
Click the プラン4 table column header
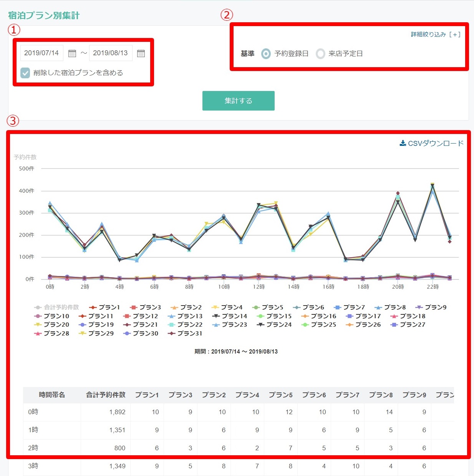coord(247,395)
